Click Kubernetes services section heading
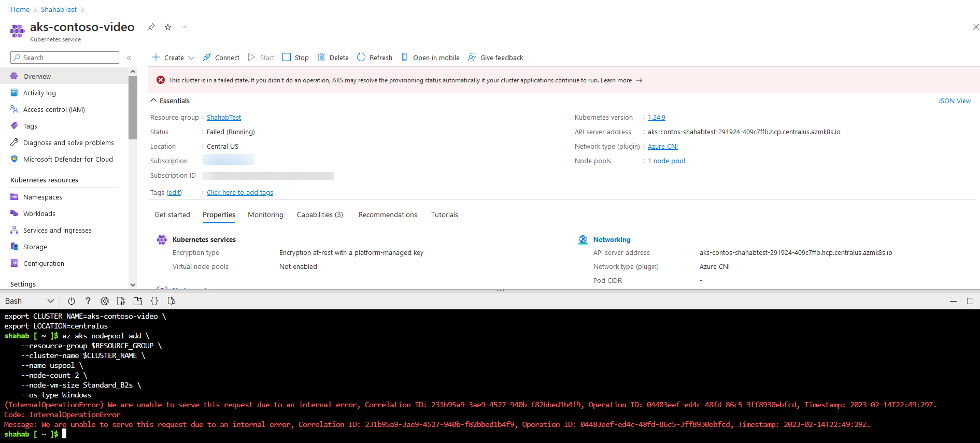This screenshot has height=443, width=980. [204, 239]
